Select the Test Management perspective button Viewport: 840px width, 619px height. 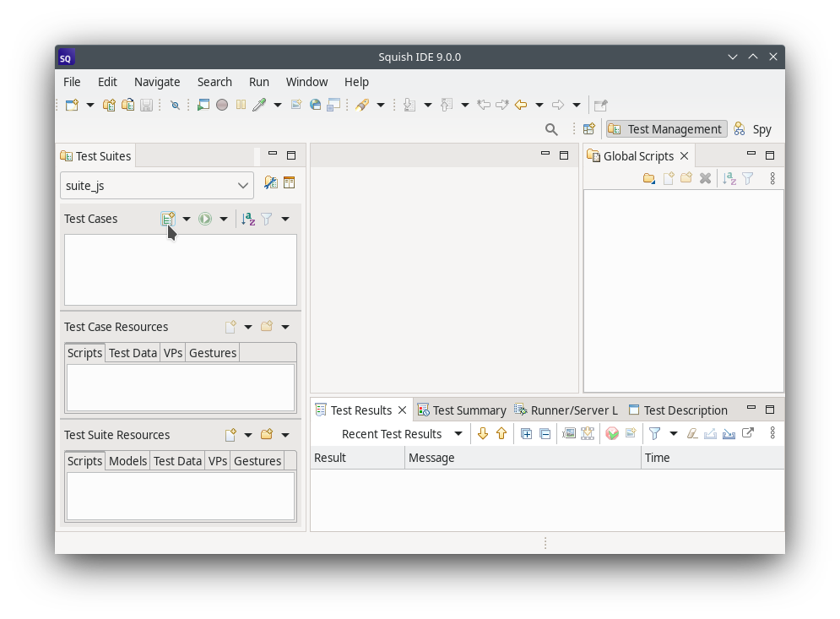pos(665,128)
